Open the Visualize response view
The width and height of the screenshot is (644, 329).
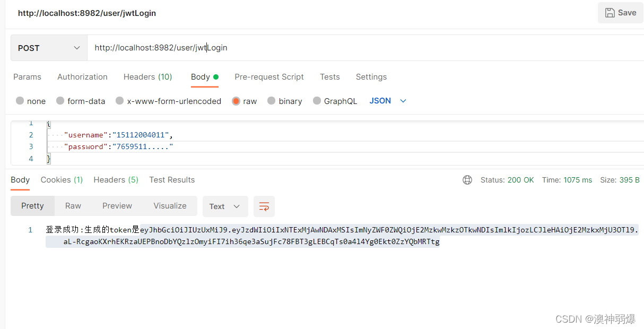(170, 206)
